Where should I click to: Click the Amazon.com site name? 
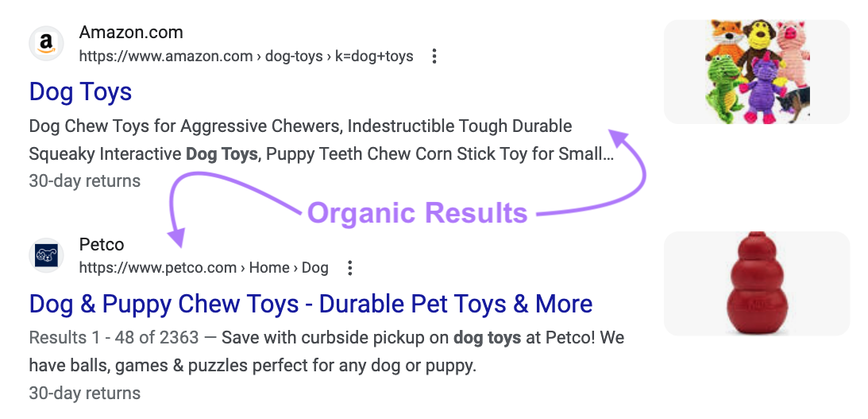[x=131, y=33]
